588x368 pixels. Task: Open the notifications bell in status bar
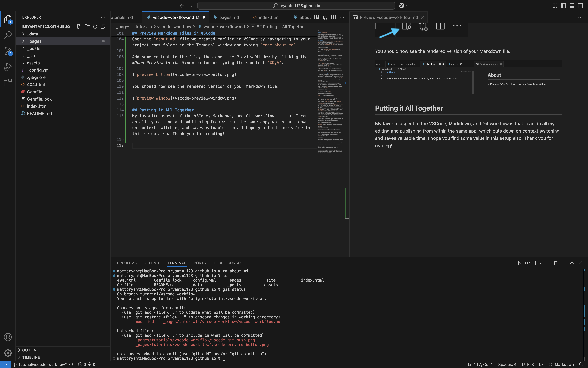click(581, 364)
